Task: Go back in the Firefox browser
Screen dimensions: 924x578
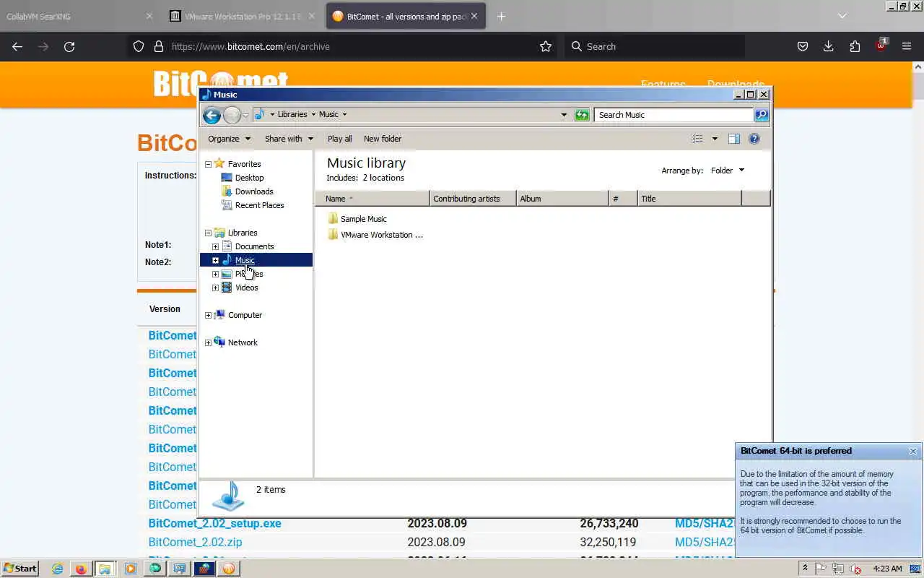Action: 17,46
